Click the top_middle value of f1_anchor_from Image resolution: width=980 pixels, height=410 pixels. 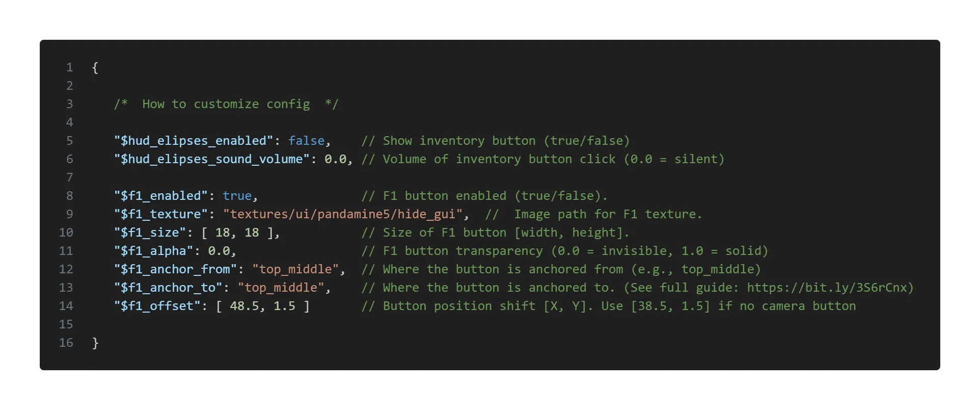pos(295,269)
